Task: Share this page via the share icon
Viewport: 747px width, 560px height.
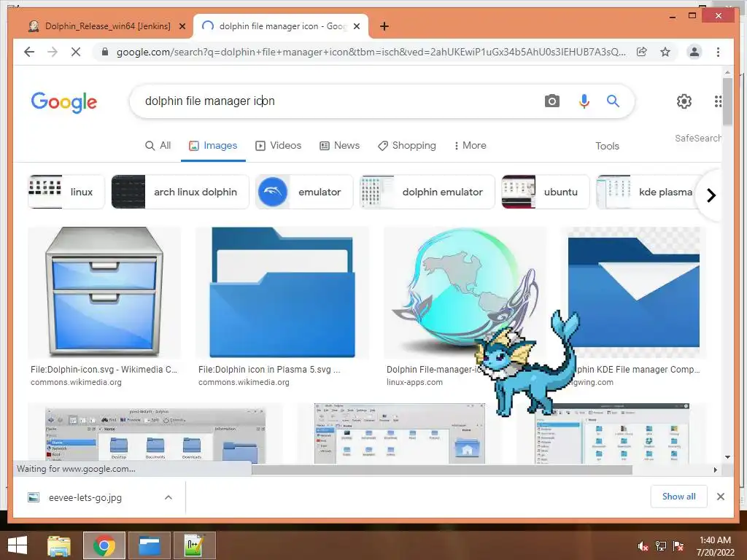Action: click(x=642, y=52)
